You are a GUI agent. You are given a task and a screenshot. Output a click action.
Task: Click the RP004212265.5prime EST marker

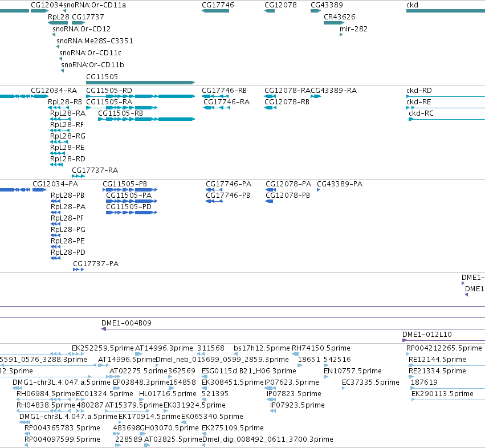(407, 354)
